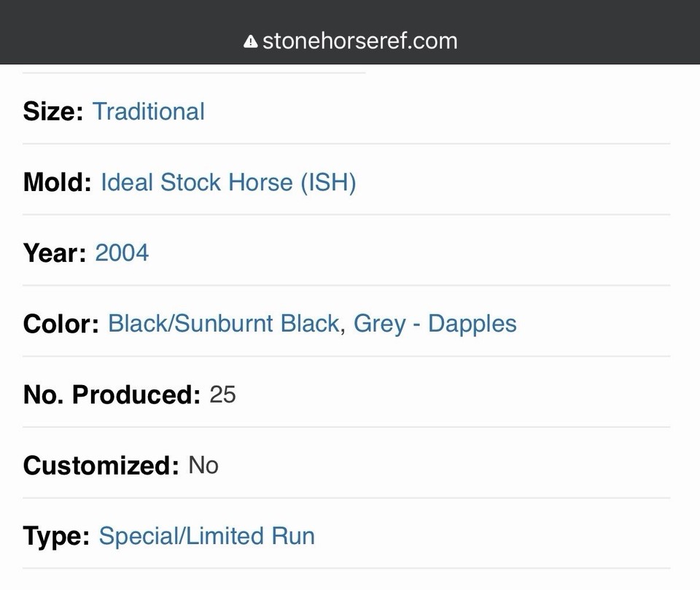The height and width of the screenshot is (590, 700).
Task: Click the divider line above the Size row
Action: pyautogui.click(x=193, y=72)
